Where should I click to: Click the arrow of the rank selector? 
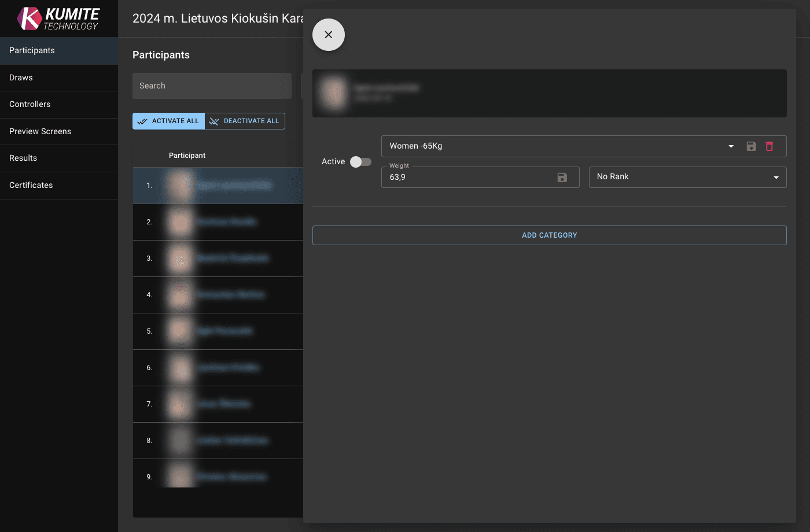(776, 178)
